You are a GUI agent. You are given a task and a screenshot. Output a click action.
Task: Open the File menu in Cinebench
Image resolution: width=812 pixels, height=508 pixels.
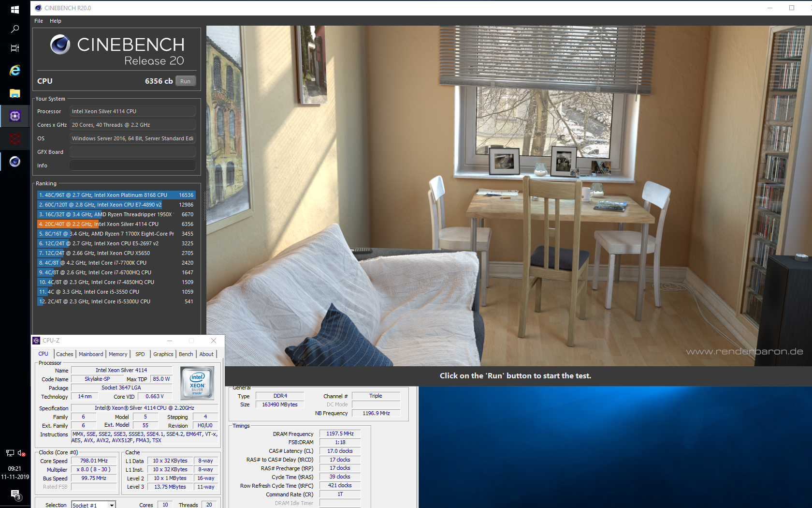(39, 21)
